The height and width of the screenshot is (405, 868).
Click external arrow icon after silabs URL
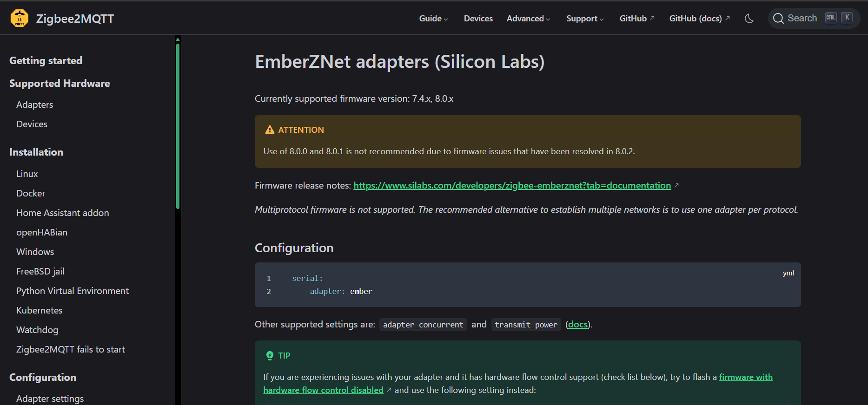coord(676,185)
